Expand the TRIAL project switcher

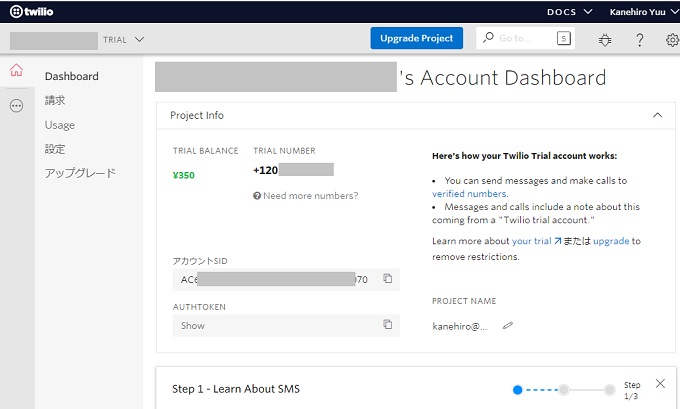(x=123, y=39)
